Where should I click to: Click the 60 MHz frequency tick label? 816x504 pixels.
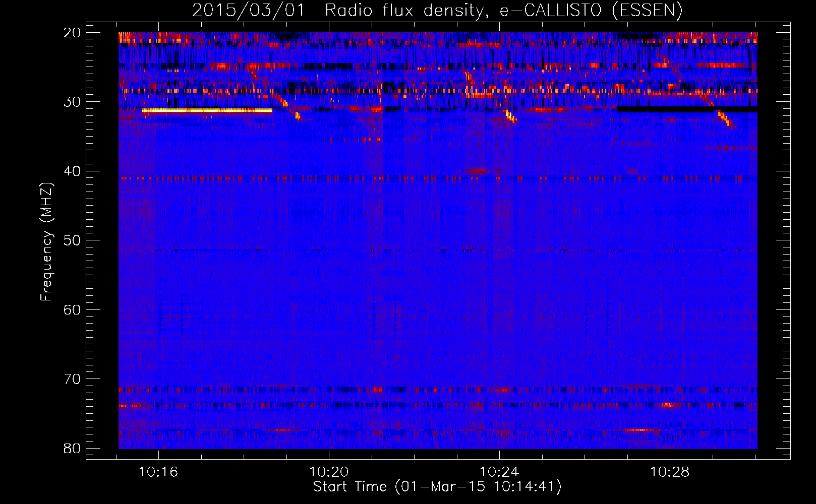[72, 310]
